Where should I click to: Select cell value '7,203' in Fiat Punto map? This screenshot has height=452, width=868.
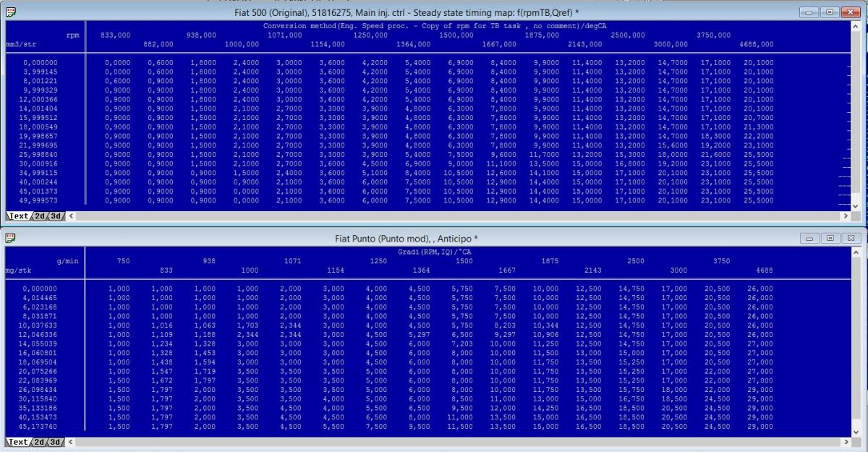[461, 344]
